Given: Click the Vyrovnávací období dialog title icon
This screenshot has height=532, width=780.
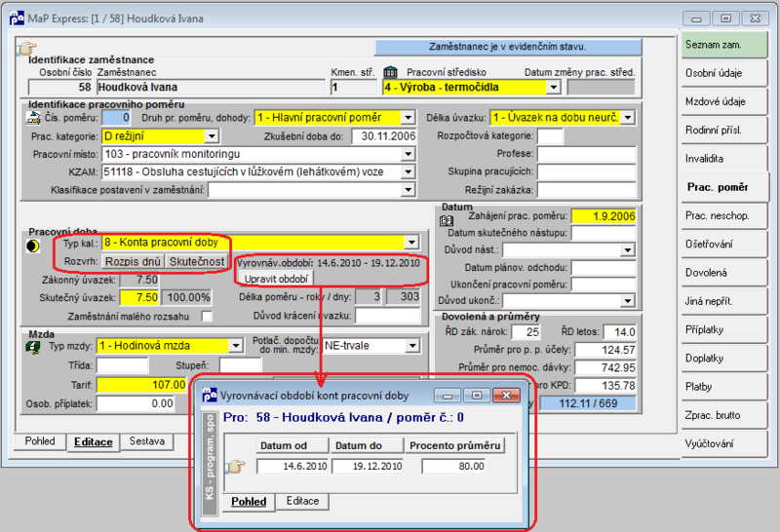Looking at the screenshot, I should pos(210,396).
